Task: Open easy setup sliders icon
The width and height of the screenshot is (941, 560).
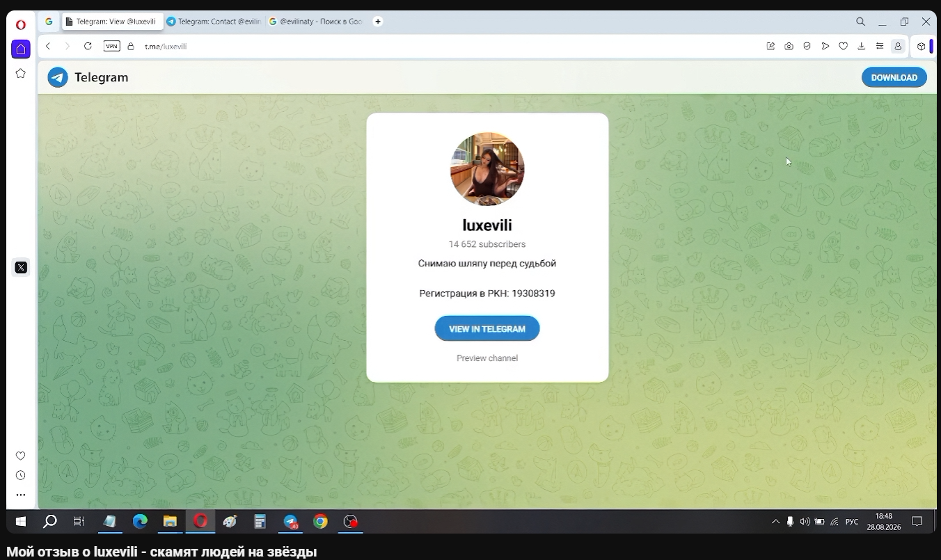Action: point(880,46)
